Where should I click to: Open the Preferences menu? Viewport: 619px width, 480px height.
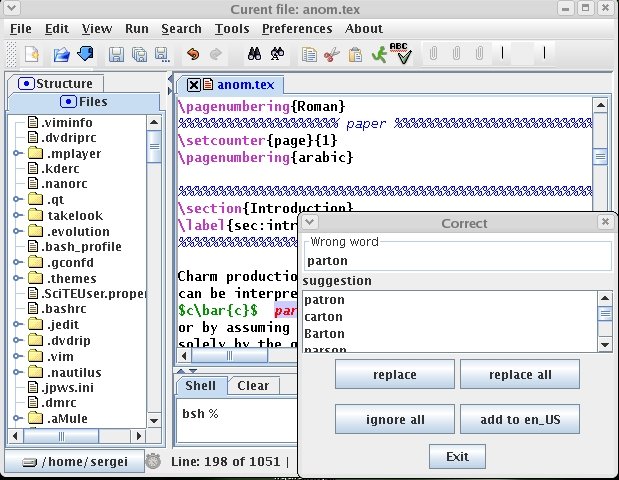tap(297, 29)
